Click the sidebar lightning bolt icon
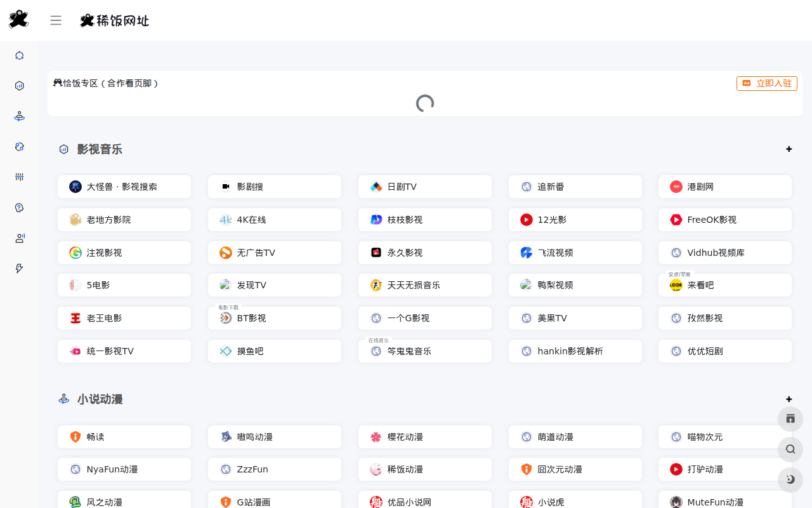The height and width of the screenshot is (508, 812). 19,269
